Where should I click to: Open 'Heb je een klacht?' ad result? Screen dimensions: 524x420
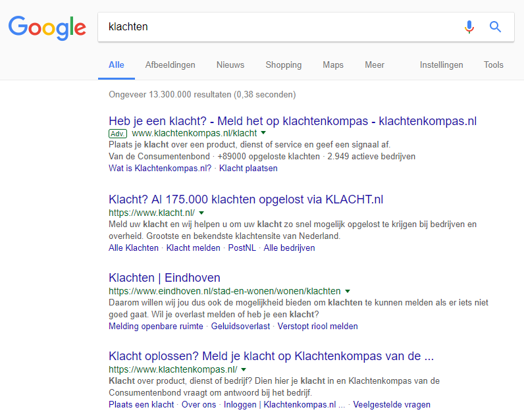pos(292,121)
